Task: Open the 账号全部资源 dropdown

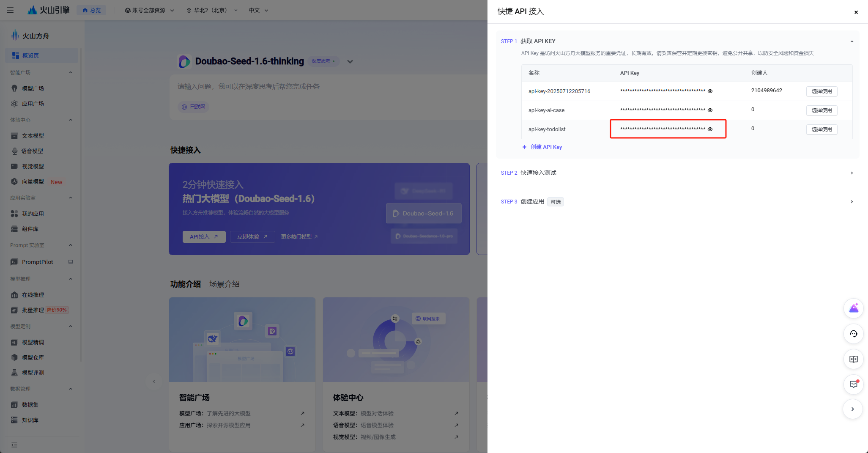Action: point(149,10)
